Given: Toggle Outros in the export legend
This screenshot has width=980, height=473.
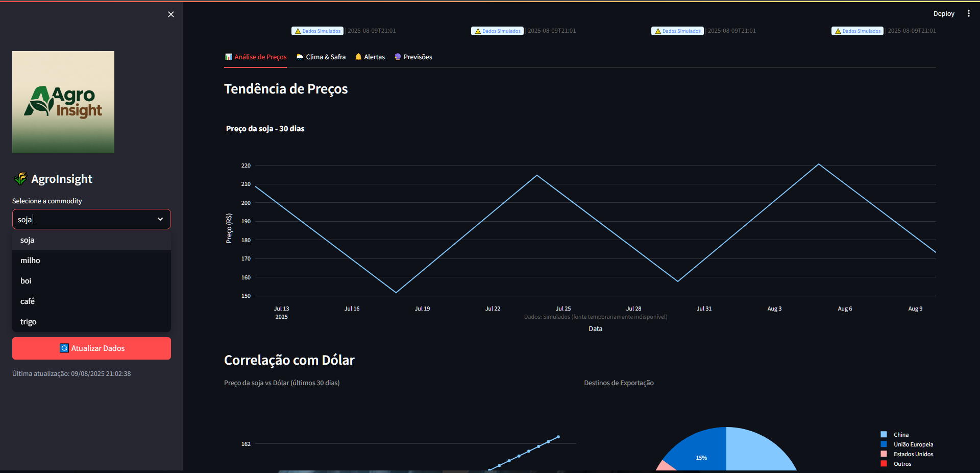Looking at the screenshot, I should (x=896, y=464).
